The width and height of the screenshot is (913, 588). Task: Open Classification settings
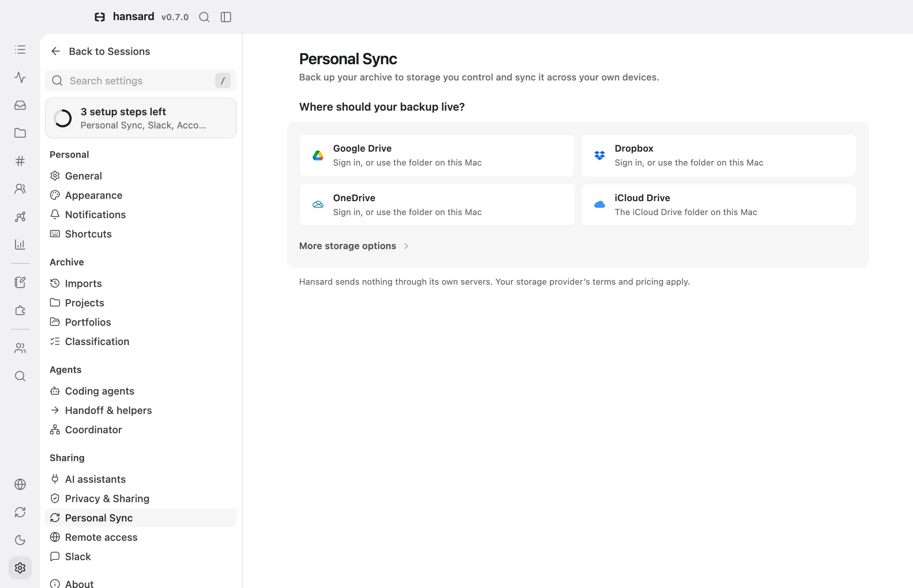click(x=141, y=342)
